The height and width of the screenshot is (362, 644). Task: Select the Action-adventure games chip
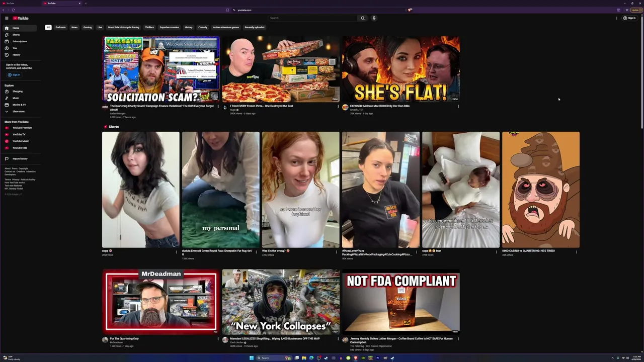pyautogui.click(x=226, y=27)
